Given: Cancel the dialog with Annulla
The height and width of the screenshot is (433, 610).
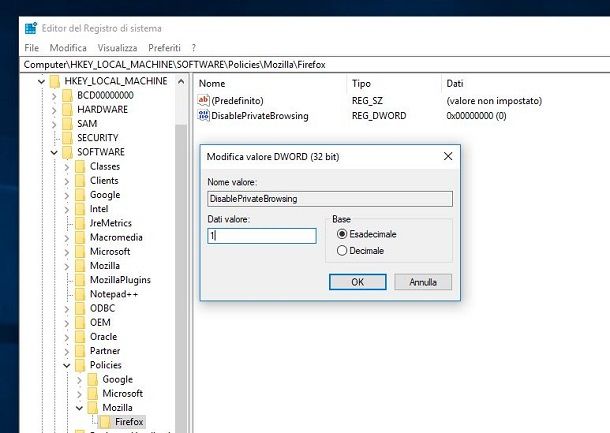Looking at the screenshot, I should click(423, 282).
